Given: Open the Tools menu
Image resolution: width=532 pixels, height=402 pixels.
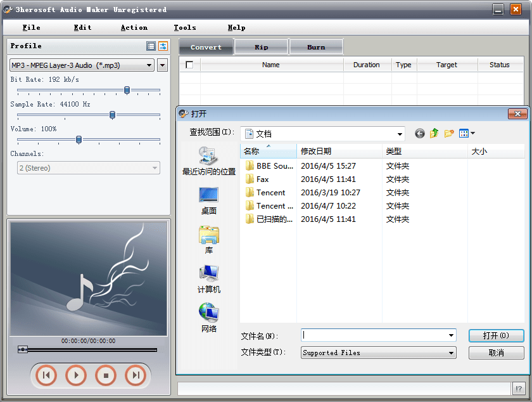Looking at the screenshot, I should pos(185,27).
